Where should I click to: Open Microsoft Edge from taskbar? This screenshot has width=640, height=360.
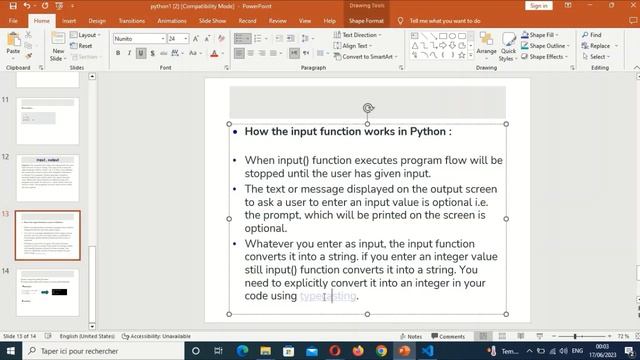[242, 351]
